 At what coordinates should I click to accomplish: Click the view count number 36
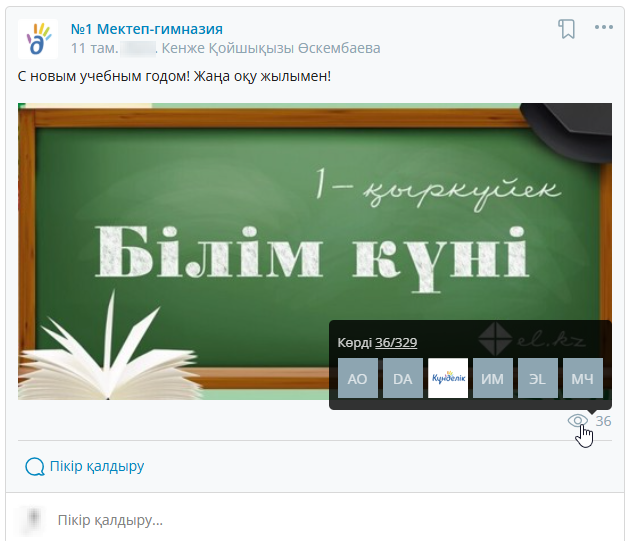(603, 421)
